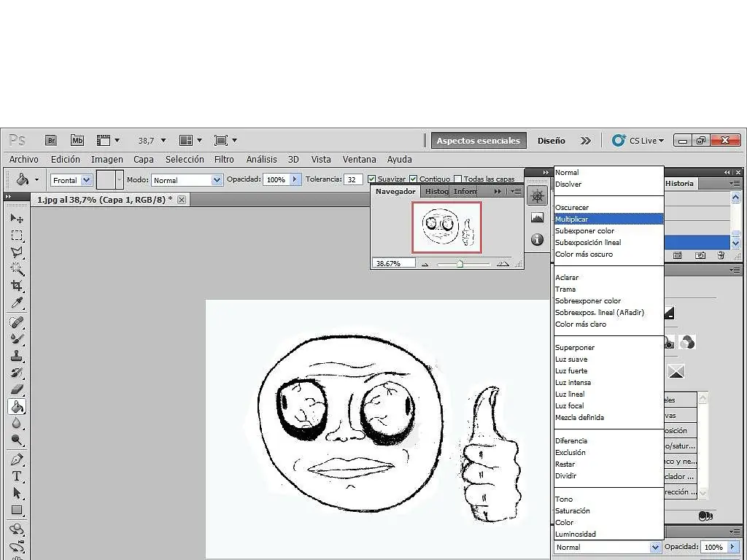Select the Rectangular Marquee tool
The height and width of the screenshot is (560, 747).
pos(17,236)
